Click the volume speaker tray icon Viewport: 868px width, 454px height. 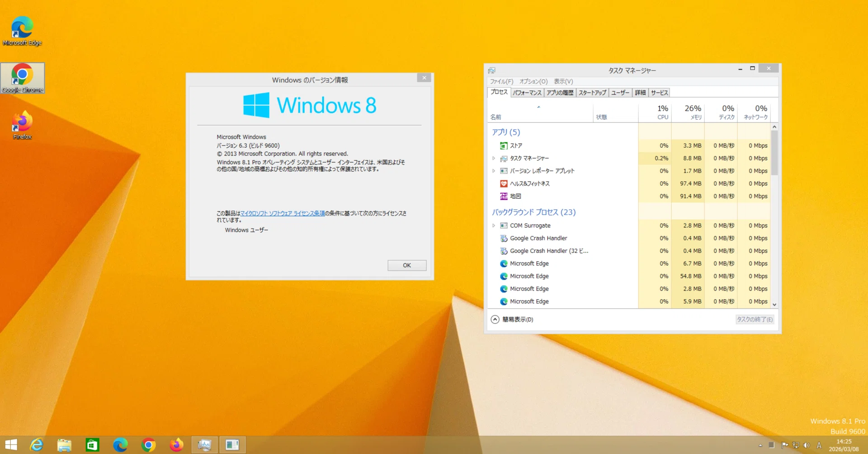pos(807,445)
